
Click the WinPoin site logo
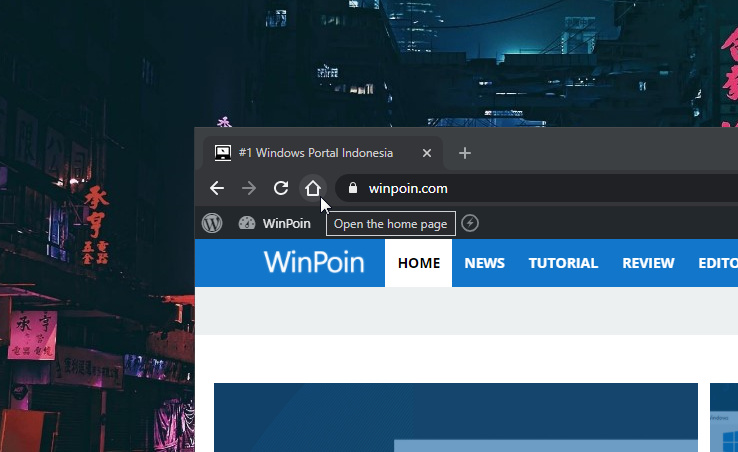(x=314, y=262)
